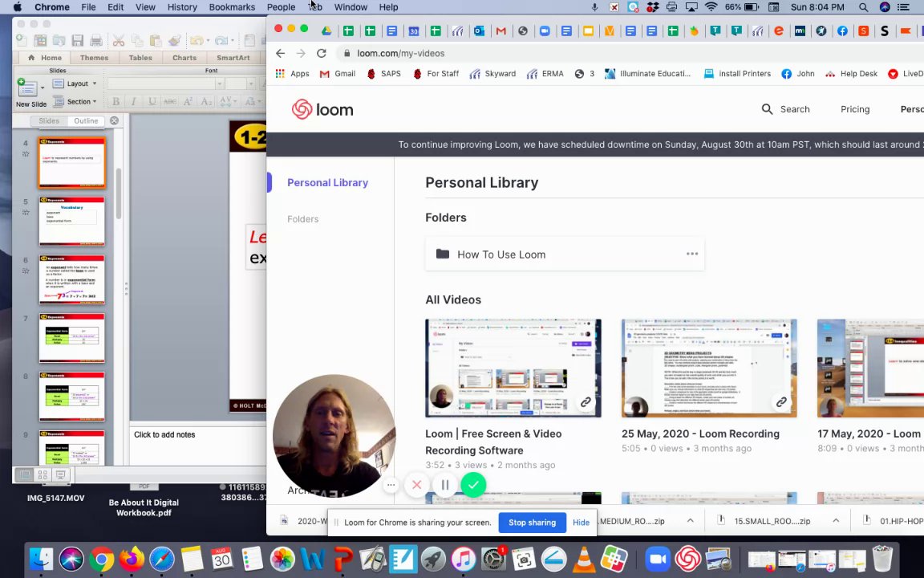Screen dimensions: 924x578
Task: Expand MEDIUM_RO zip download chevron
Action: pos(690,521)
